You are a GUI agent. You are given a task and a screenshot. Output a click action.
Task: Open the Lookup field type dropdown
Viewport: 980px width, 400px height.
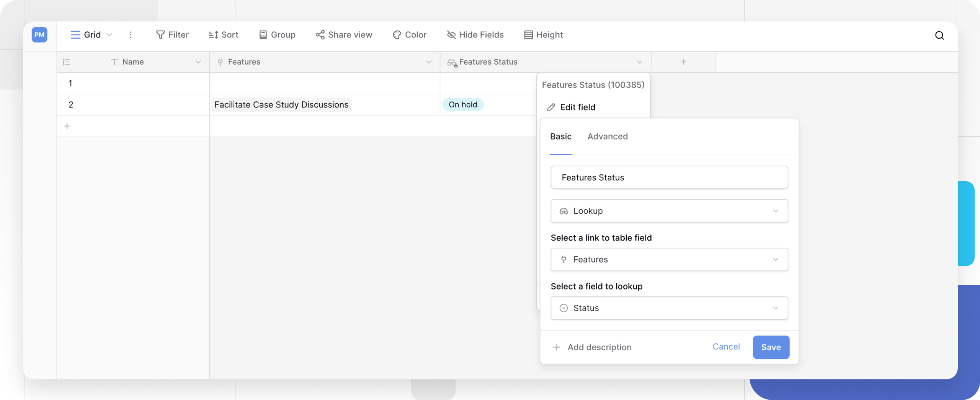tap(669, 211)
